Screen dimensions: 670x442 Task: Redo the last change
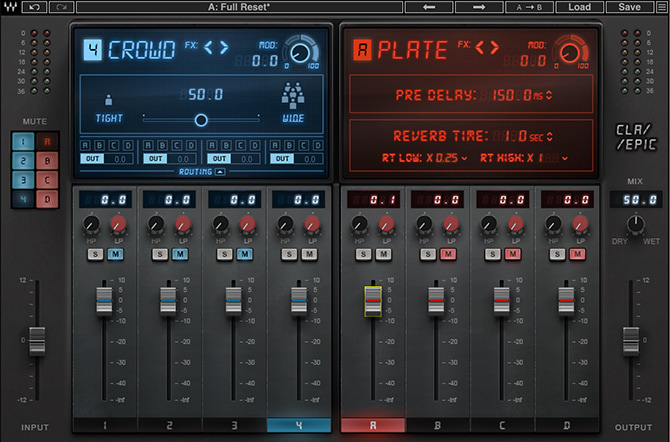(62, 7)
